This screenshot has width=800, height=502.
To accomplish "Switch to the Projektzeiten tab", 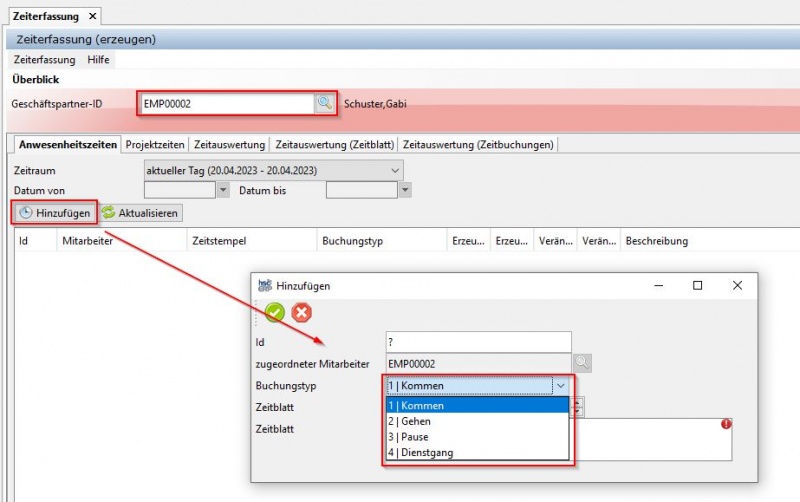I will (x=155, y=144).
